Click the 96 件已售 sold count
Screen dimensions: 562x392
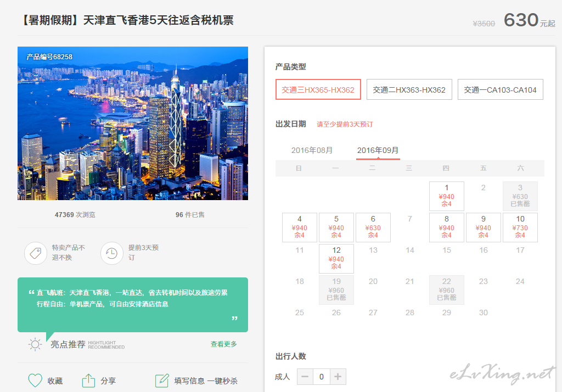(x=190, y=215)
